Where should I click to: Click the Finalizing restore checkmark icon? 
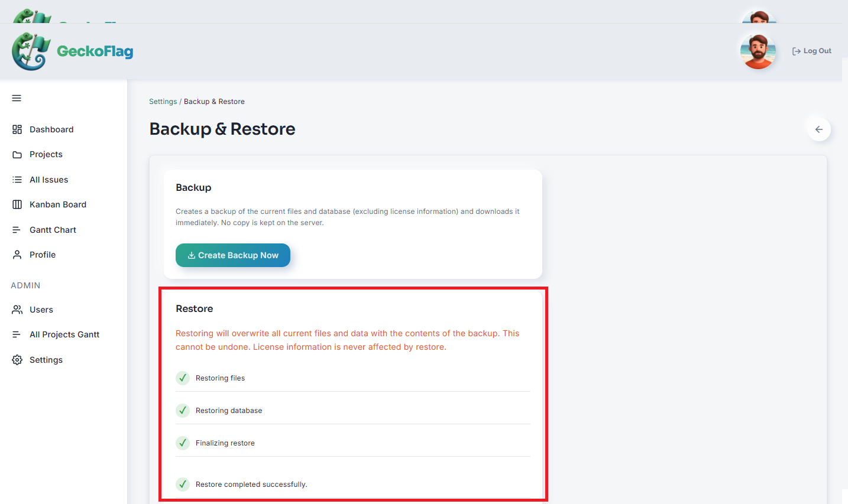coord(183,443)
